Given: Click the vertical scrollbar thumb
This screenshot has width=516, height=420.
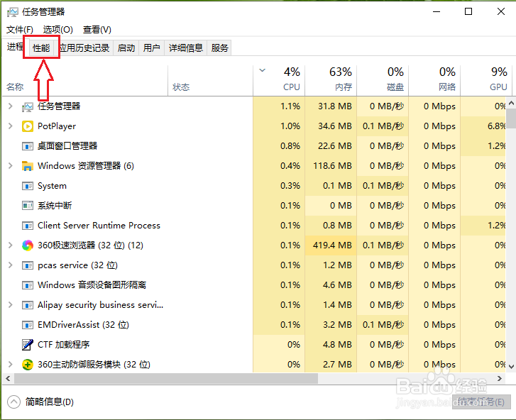Looking at the screenshot, I should (511, 118).
